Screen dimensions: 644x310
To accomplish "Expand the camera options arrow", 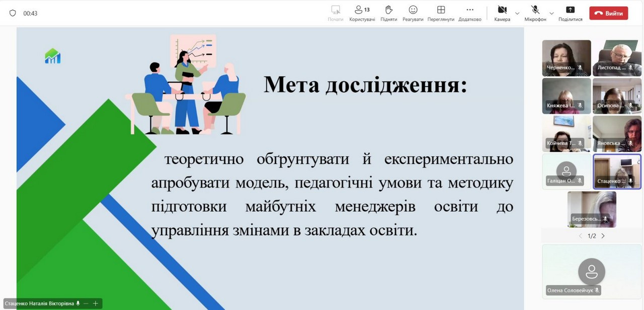I will pos(517,13).
